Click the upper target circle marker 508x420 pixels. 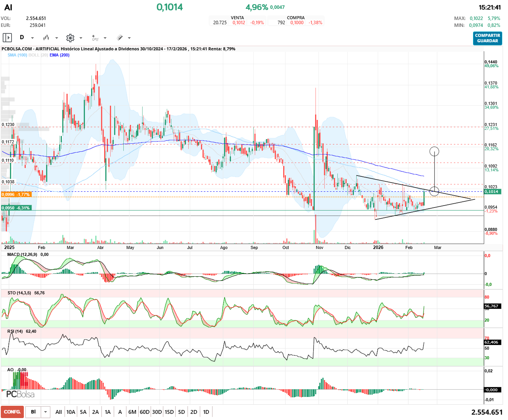[x=434, y=151]
